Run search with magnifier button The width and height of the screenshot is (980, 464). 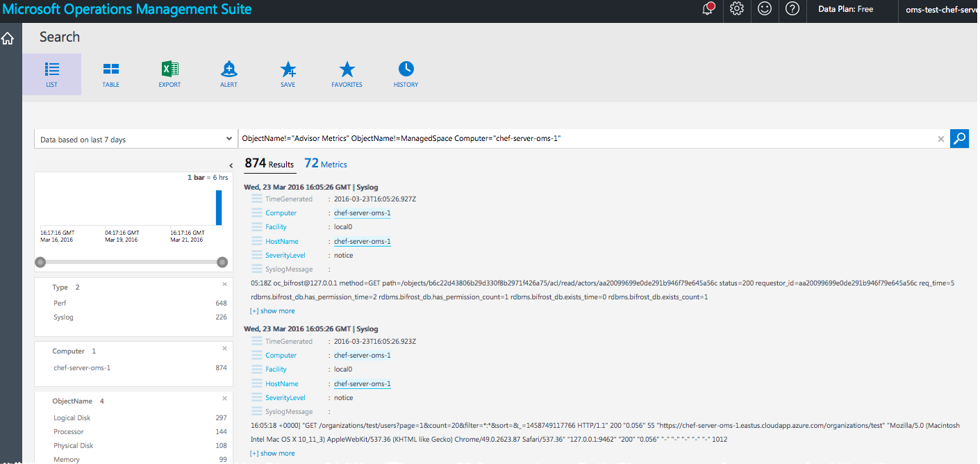(x=959, y=139)
